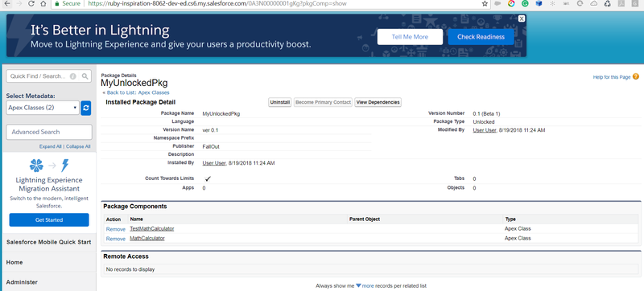644x291 pixels.
Task: Open the TestMathCalculator Apex class
Action: pyautogui.click(x=152, y=229)
